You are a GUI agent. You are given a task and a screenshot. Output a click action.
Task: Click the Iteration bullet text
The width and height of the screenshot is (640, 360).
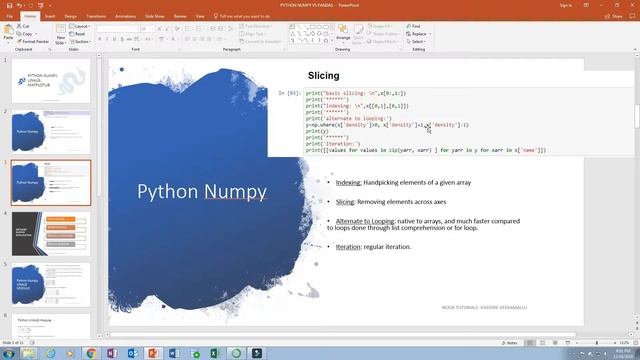(x=373, y=247)
